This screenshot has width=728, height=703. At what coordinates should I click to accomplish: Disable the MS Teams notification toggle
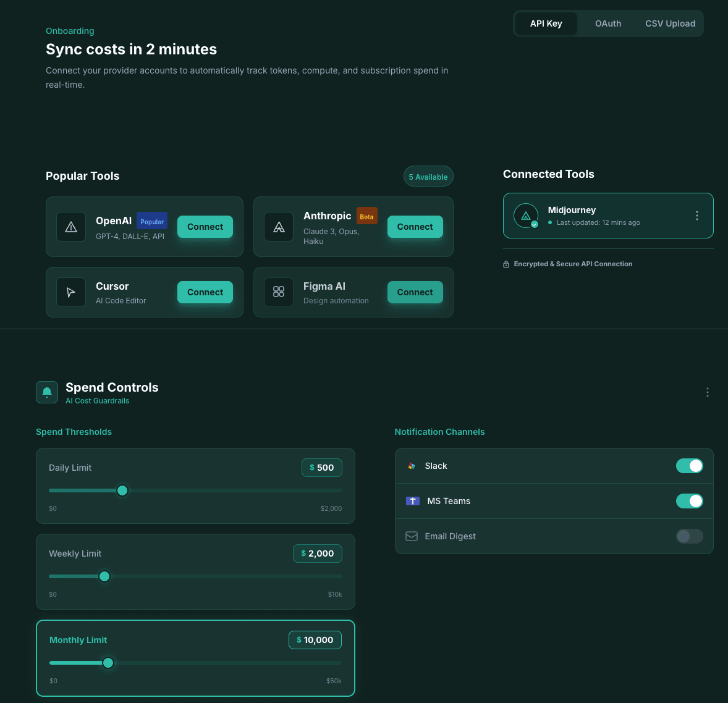point(689,501)
